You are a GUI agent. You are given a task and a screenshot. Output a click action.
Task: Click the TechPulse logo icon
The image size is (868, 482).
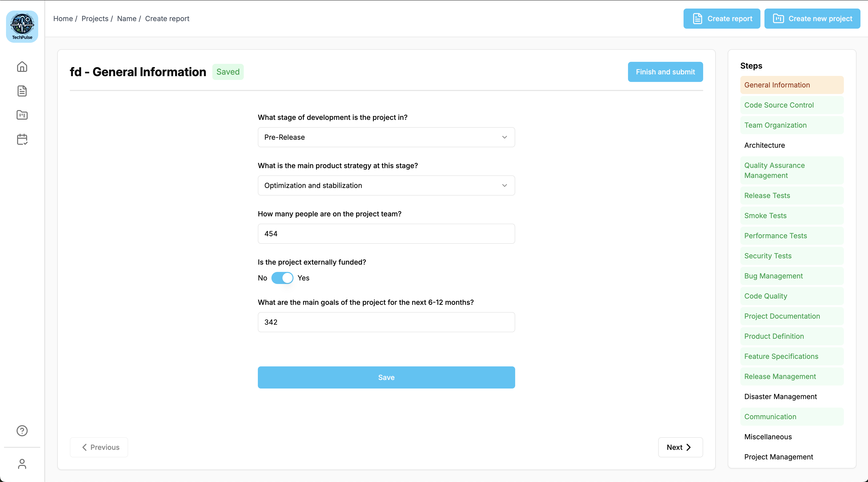click(x=22, y=26)
